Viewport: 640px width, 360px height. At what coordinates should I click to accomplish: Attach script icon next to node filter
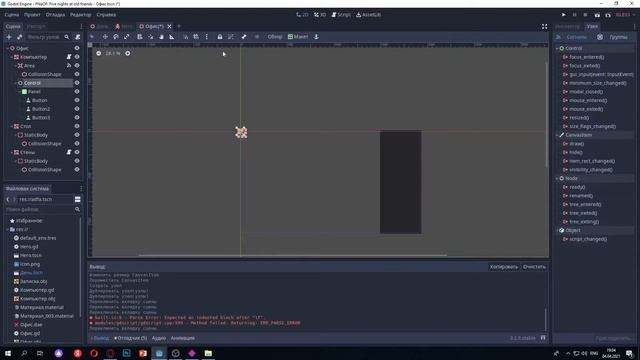coord(78,37)
